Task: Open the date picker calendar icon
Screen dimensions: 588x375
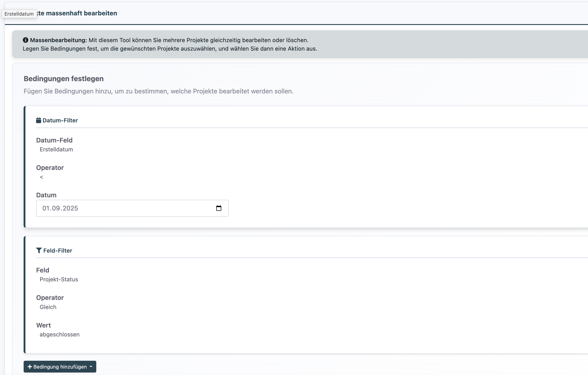Action: [x=218, y=208]
